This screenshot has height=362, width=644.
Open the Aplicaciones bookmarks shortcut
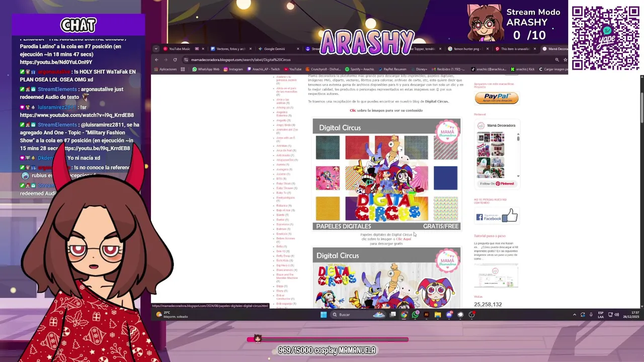tap(166, 69)
